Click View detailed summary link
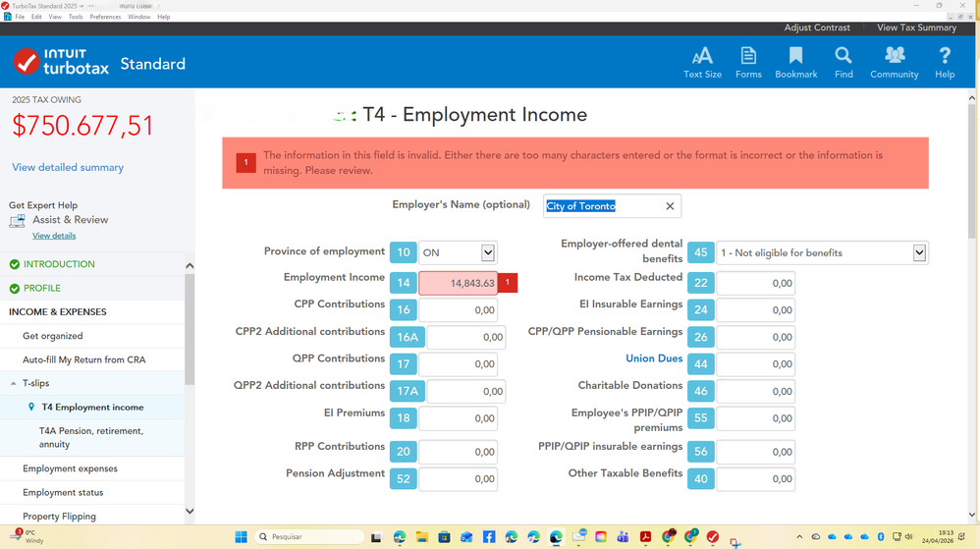980x549 pixels. coord(68,168)
